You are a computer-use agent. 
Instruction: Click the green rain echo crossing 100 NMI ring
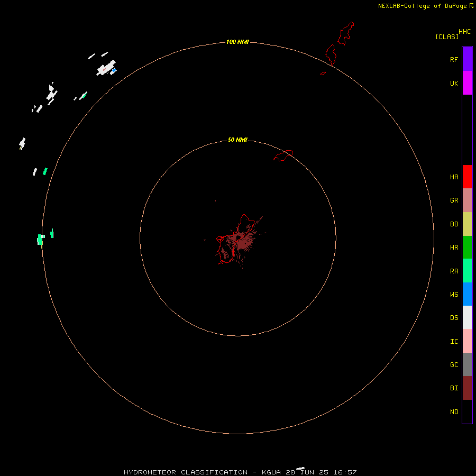coord(40,239)
